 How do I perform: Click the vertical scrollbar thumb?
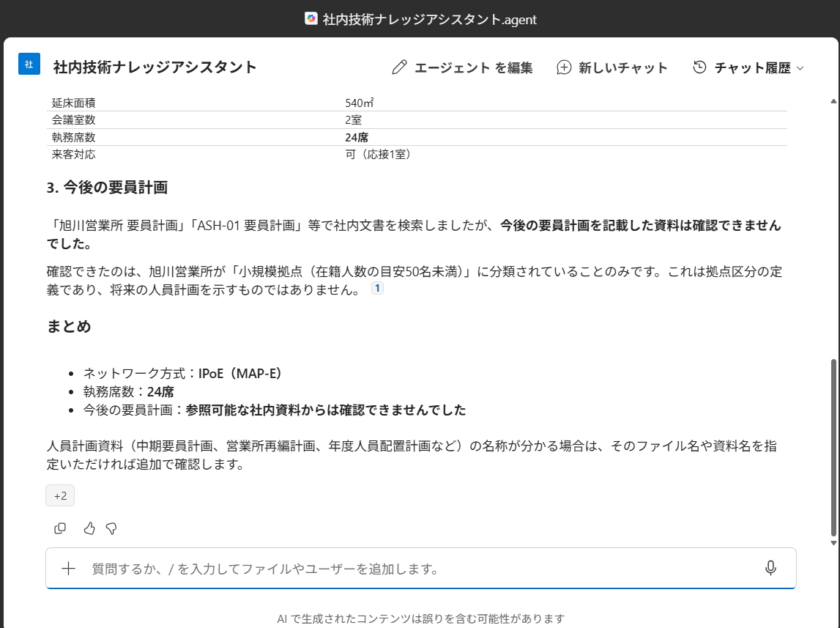[833, 448]
